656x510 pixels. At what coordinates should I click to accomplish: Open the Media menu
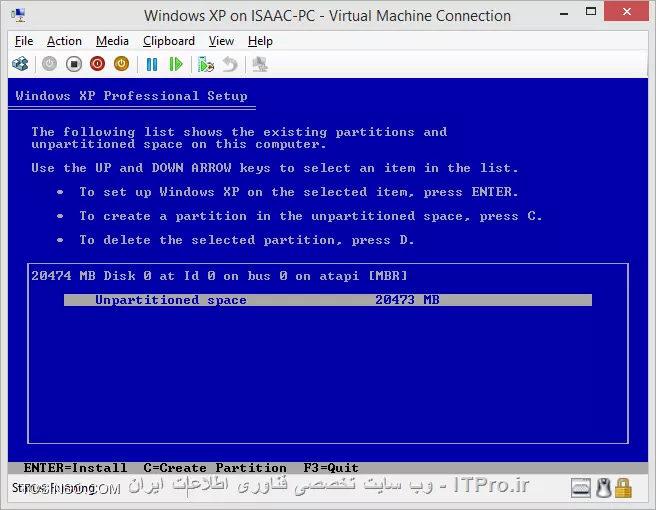click(112, 41)
